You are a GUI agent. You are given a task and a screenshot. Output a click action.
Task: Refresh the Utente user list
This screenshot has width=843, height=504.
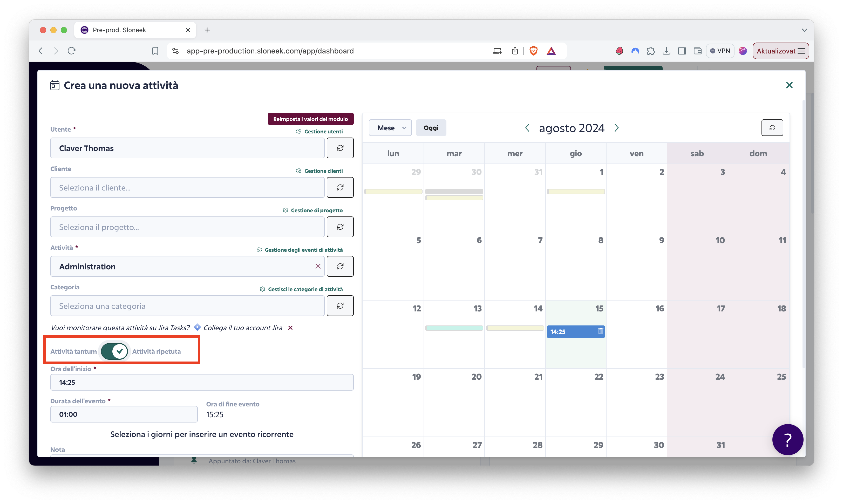[x=340, y=148]
